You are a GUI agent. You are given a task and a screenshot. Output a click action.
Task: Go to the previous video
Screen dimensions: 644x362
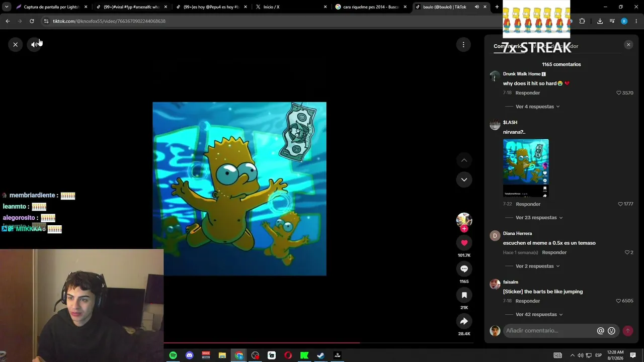(464, 160)
